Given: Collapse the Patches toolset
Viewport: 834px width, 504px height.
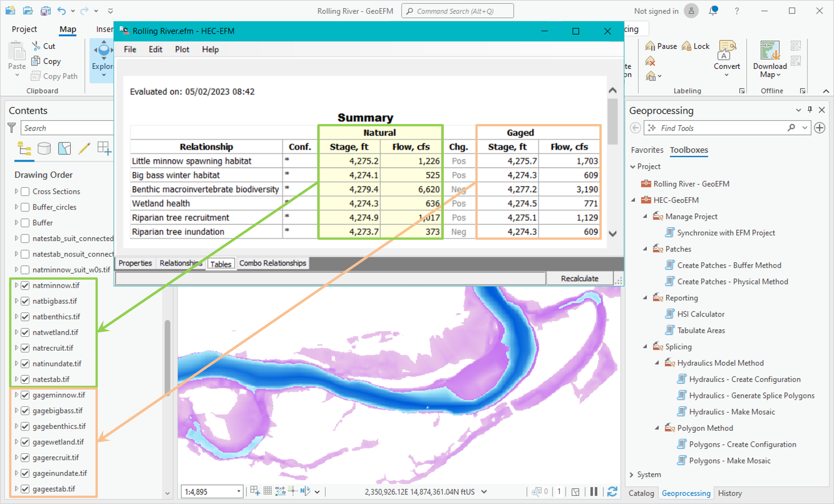Looking at the screenshot, I should [645, 249].
